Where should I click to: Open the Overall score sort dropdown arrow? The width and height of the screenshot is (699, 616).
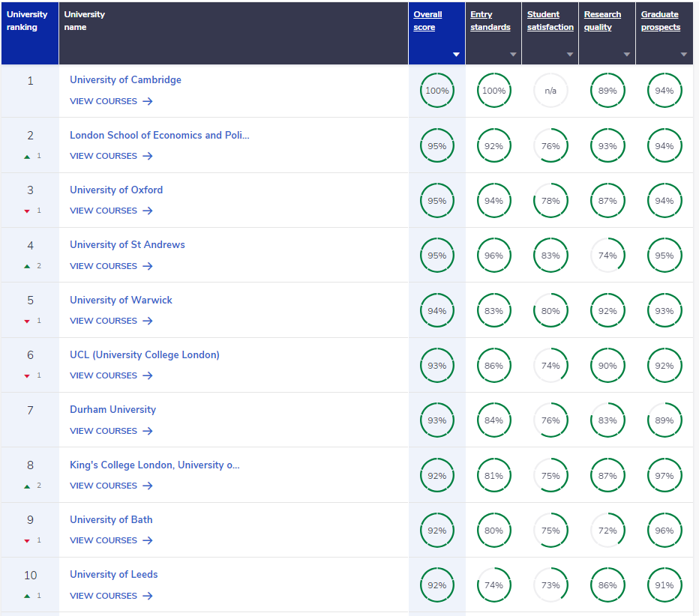point(456,55)
